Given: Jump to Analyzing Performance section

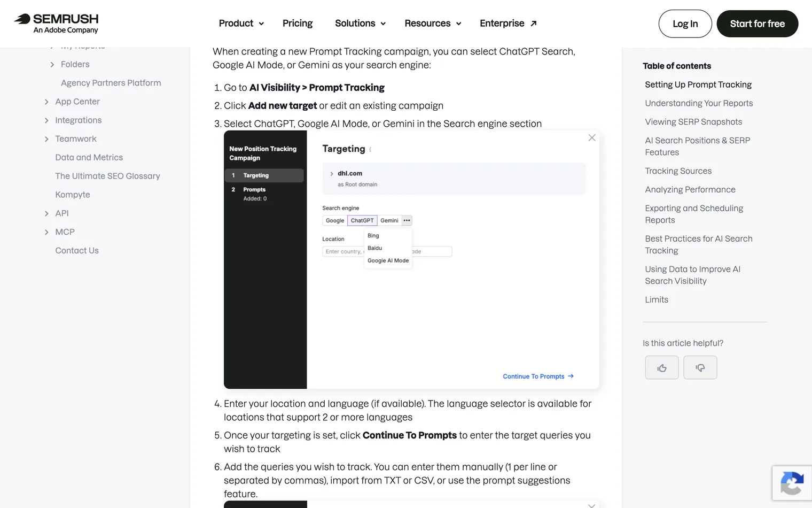Looking at the screenshot, I should coord(690,190).
